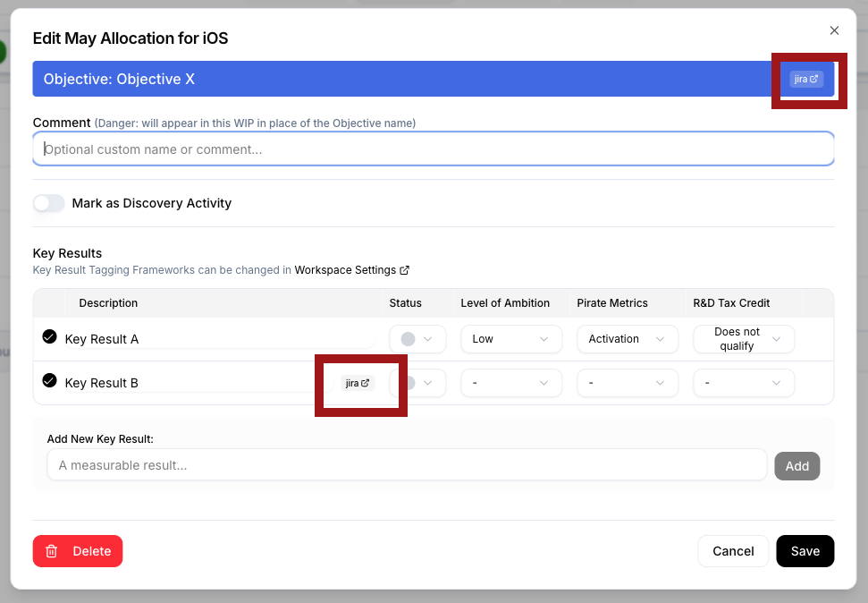Close the Edit May Allocation dialog
Viewport: 868px width, 603px height.
pos(834,30)
